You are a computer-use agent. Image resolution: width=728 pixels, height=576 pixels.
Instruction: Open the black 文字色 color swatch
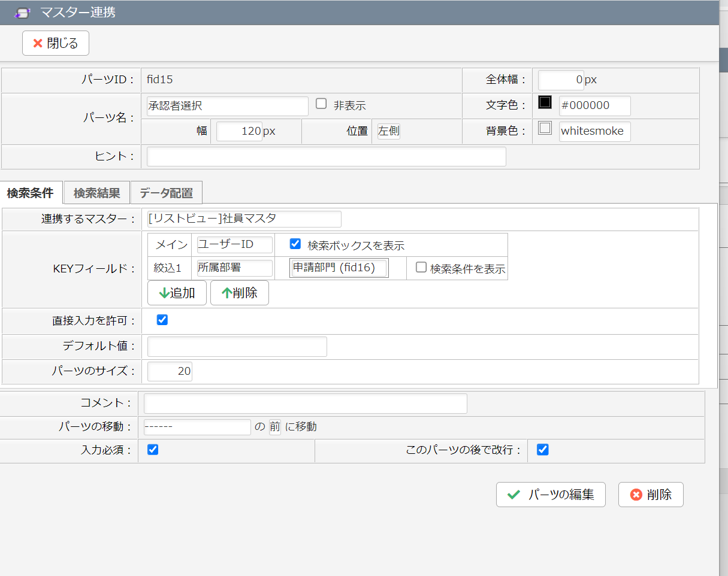click(545, 102)
